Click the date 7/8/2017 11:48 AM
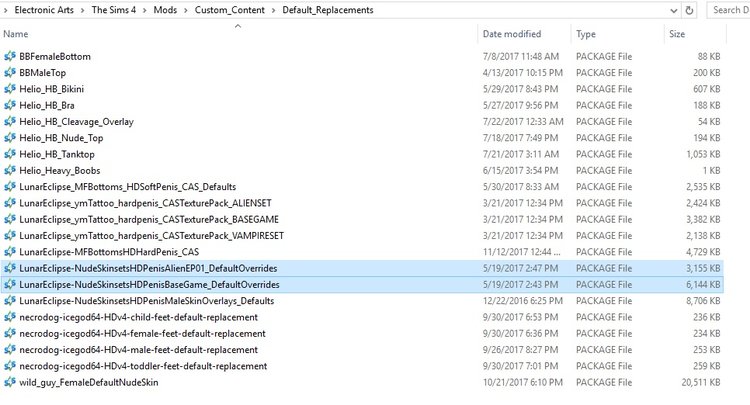 click(x=521, y=56)
